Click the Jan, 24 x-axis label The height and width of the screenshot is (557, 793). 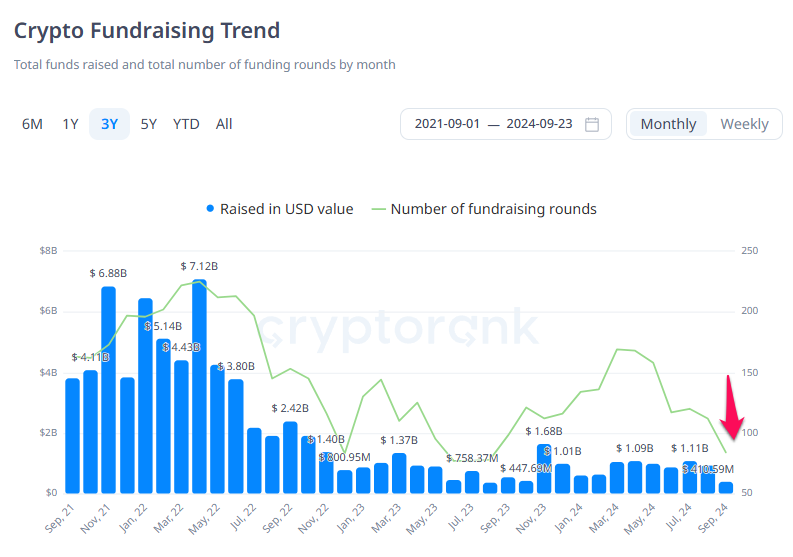pos(568,518)
